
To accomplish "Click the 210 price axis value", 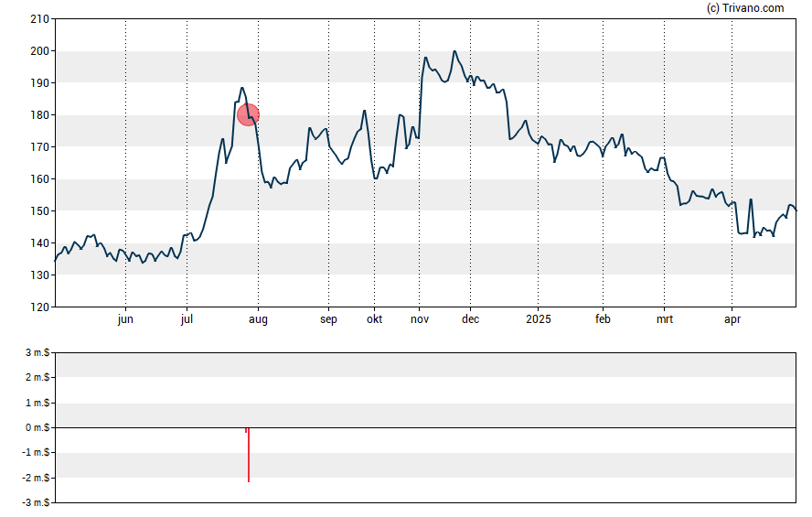I will [x=40, y=19].
